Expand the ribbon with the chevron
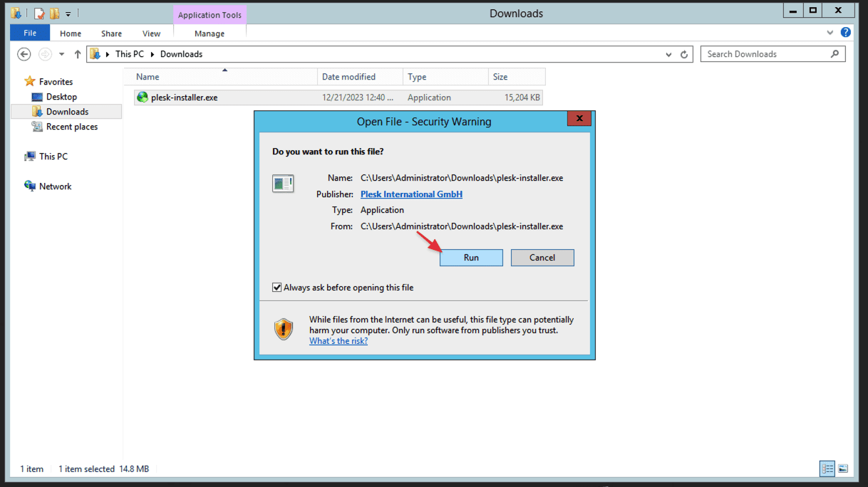The width and height of the screenshot is (868, 487). coord(830,33)
